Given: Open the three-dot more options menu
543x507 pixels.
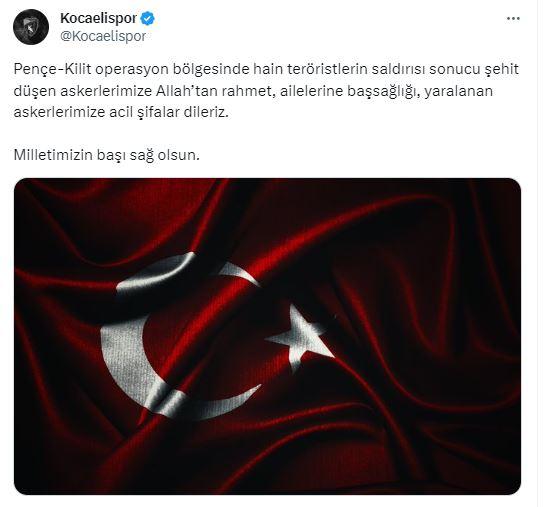Looking at the screenshot, I should point(513,19).
